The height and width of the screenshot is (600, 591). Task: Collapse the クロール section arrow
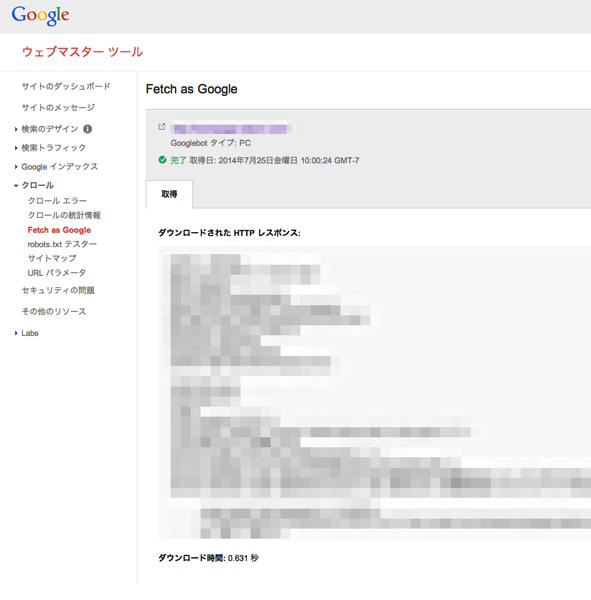click(x=16, y=186)
